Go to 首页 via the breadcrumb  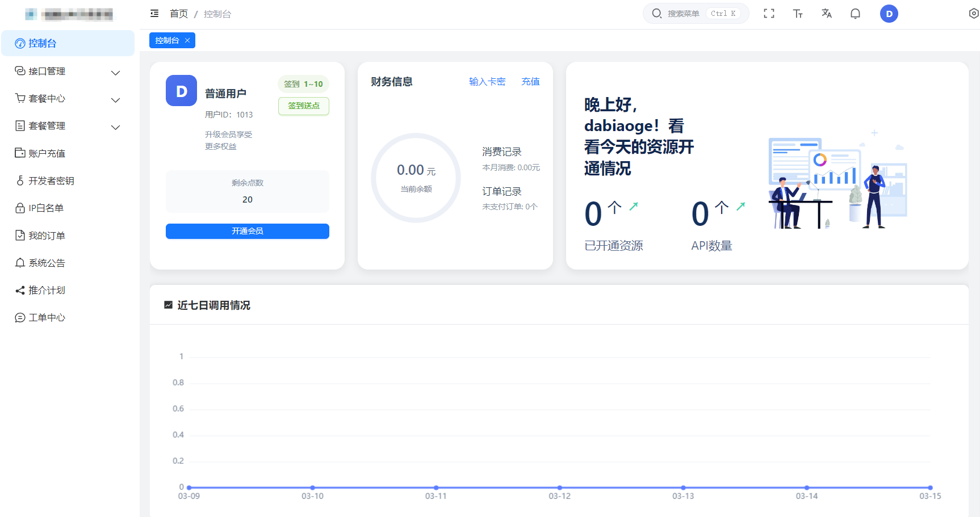(x=178, y=14)
